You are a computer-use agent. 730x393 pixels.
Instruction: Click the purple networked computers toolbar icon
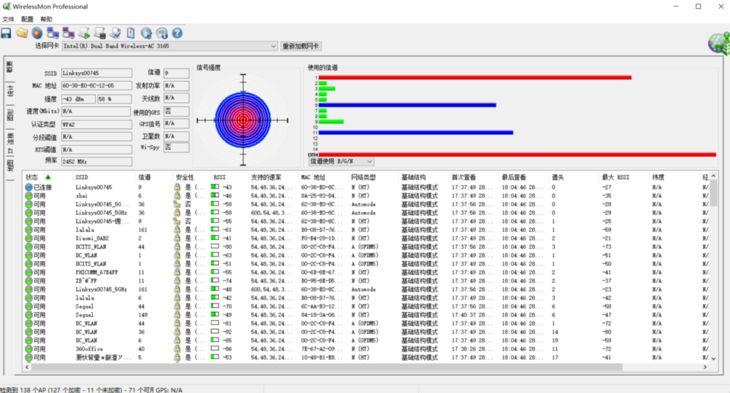(69, 33)
